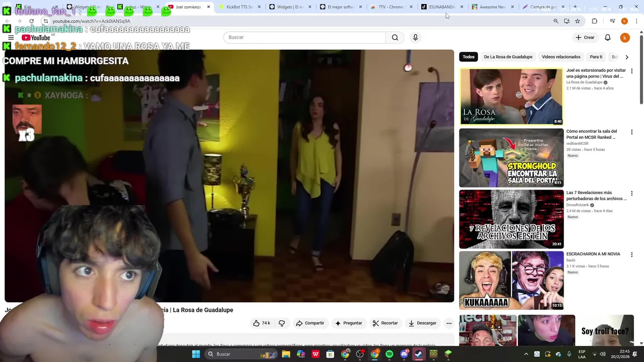Click the Preguntar button
The width and height of the screenshot is (644, 362).
pos(348,323)
